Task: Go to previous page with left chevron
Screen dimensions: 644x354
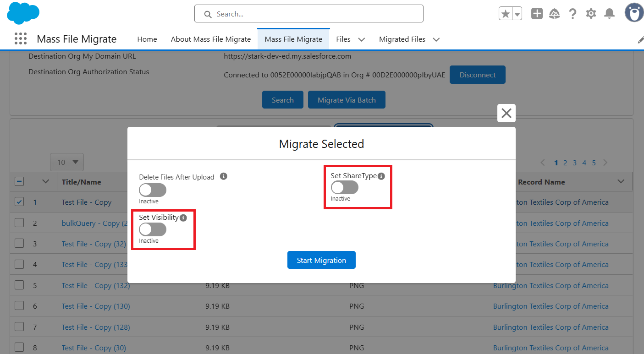Action: click(543, 163)
